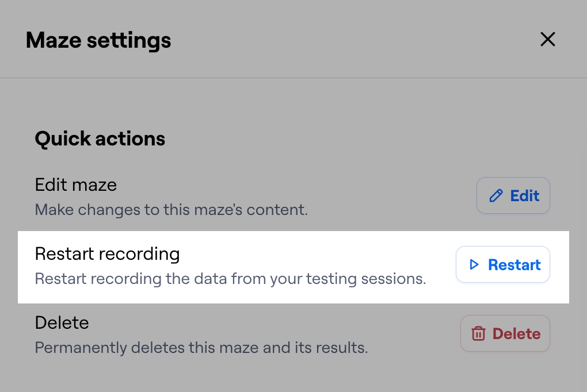Click the Delete button to remove the maze

point(505,333)
